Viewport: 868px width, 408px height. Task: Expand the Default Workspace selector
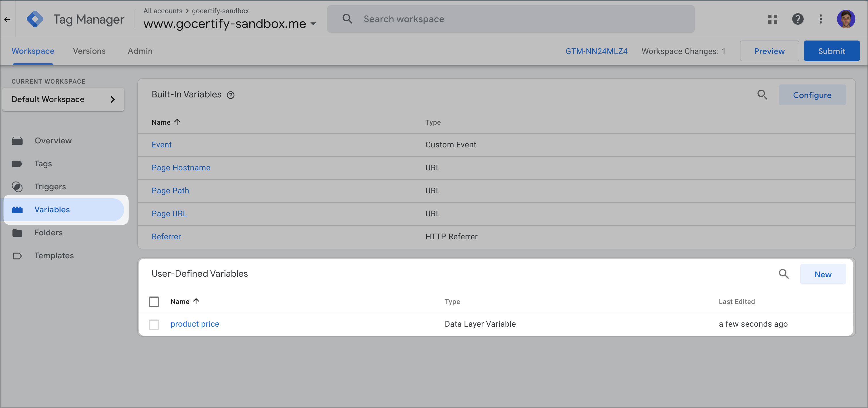(x=63, y=99)
